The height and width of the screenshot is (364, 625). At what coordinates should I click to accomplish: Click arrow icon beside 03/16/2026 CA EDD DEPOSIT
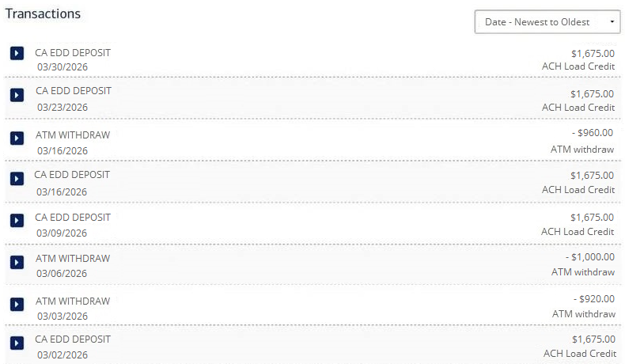click(17, 179)
